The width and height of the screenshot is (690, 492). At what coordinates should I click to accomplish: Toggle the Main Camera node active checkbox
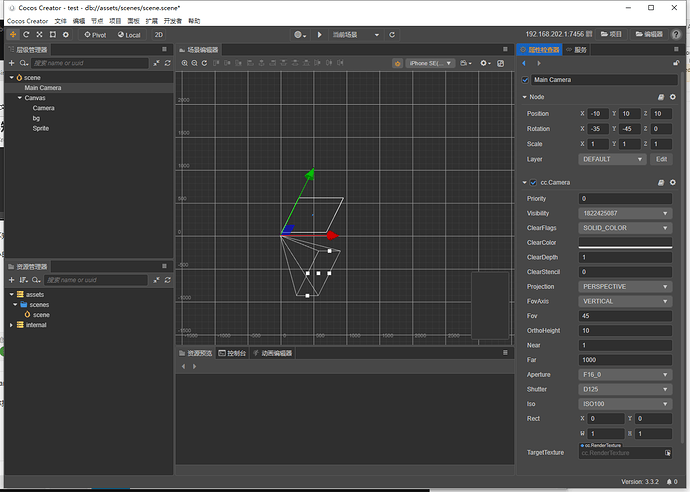525,80
